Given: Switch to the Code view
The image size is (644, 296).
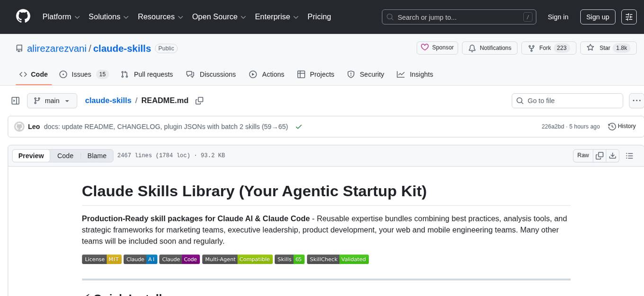Looking at the screenshot, I should click(65, 156).
